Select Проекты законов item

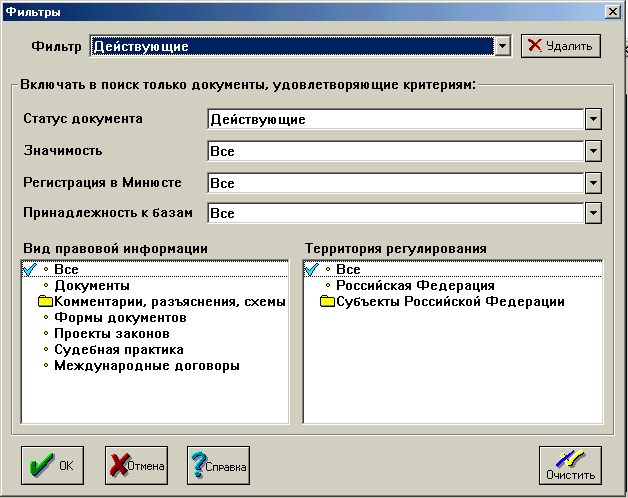pos(112,334)
